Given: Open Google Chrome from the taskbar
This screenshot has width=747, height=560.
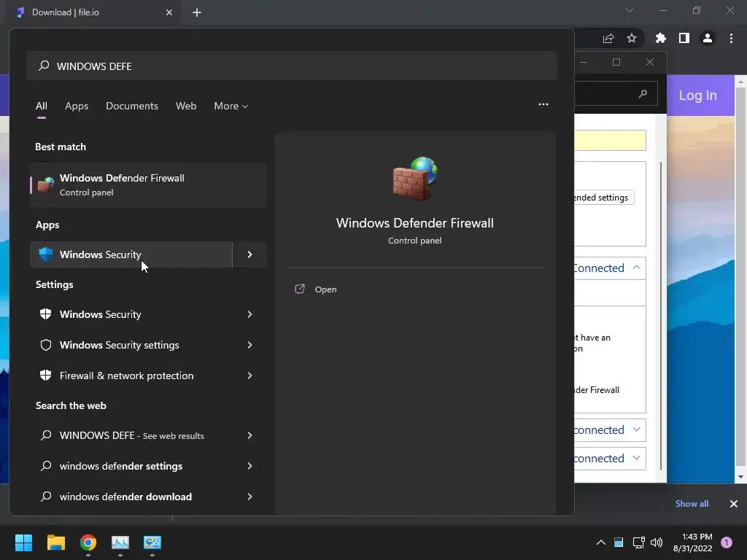Looking at the screenshot, I should pos(88,542).
